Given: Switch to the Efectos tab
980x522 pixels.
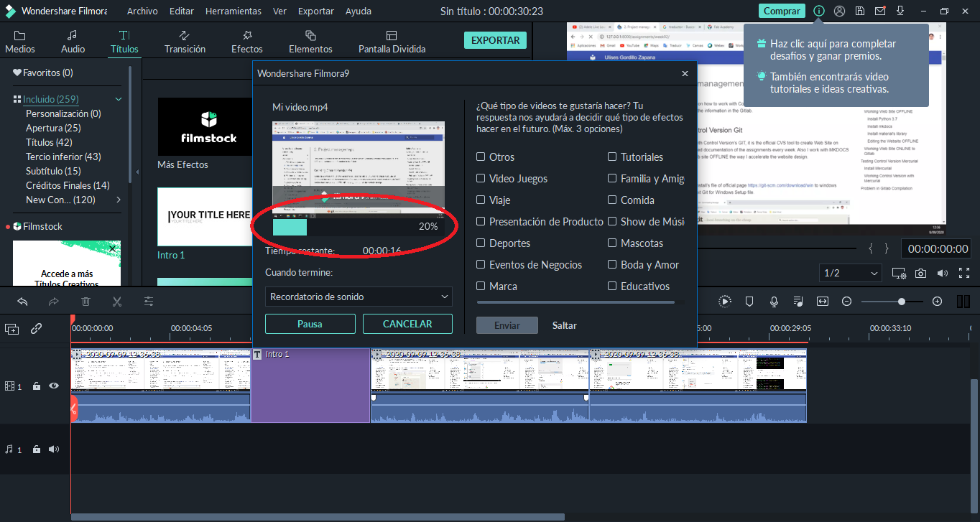Looking at the screenshot, I should [x=246, y=42].
